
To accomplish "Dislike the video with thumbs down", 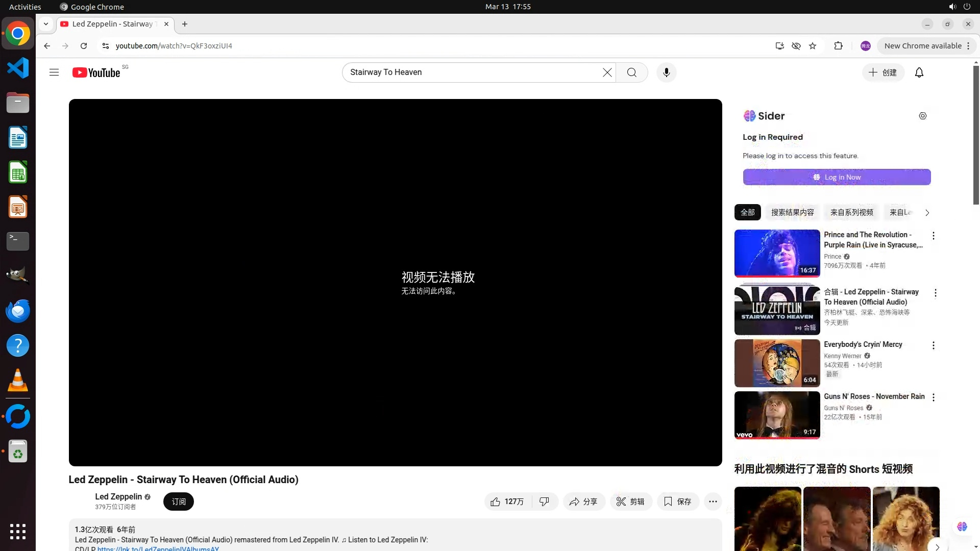I will pos(544,502).
